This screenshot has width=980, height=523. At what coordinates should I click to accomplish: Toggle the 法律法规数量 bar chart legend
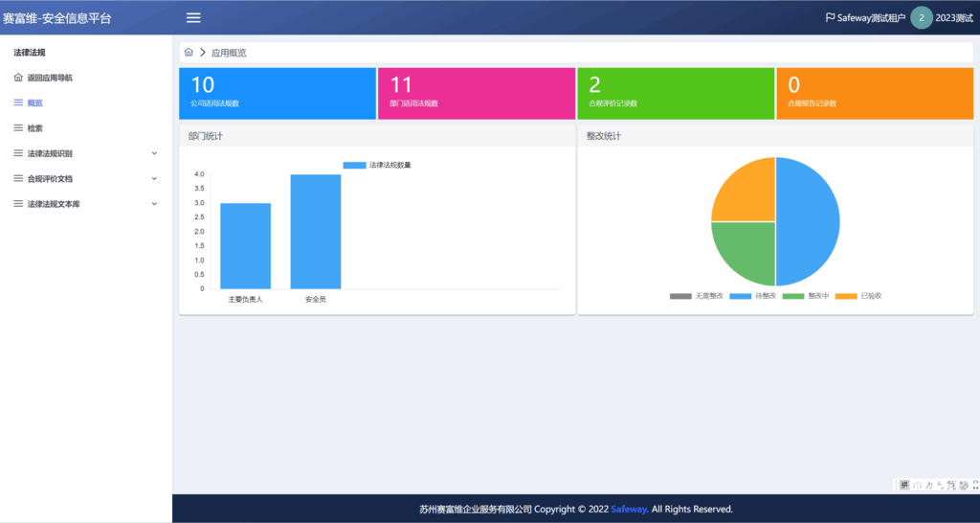click(x=377, y=165)
